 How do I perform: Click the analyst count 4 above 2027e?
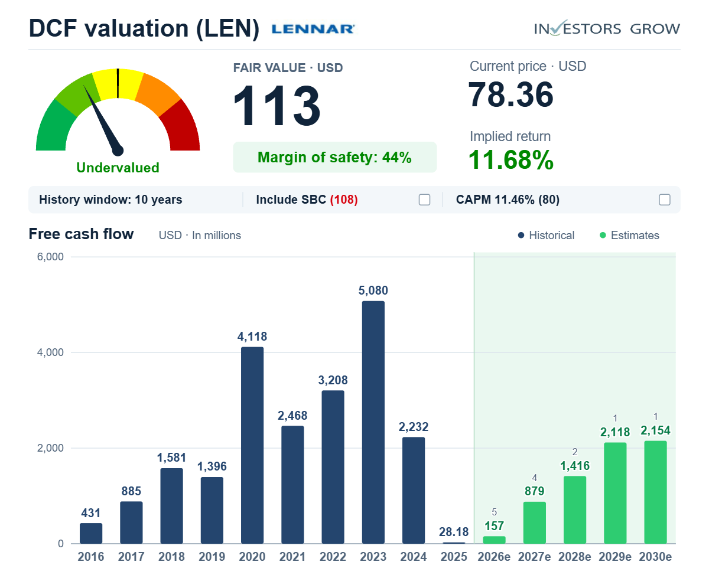coord(534,478)
